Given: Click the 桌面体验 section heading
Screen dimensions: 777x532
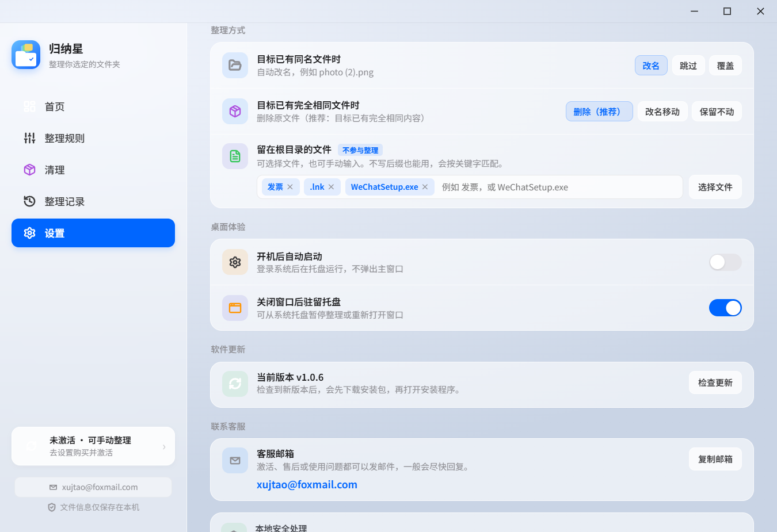Looking at the screenshot, I should point(228,227).
